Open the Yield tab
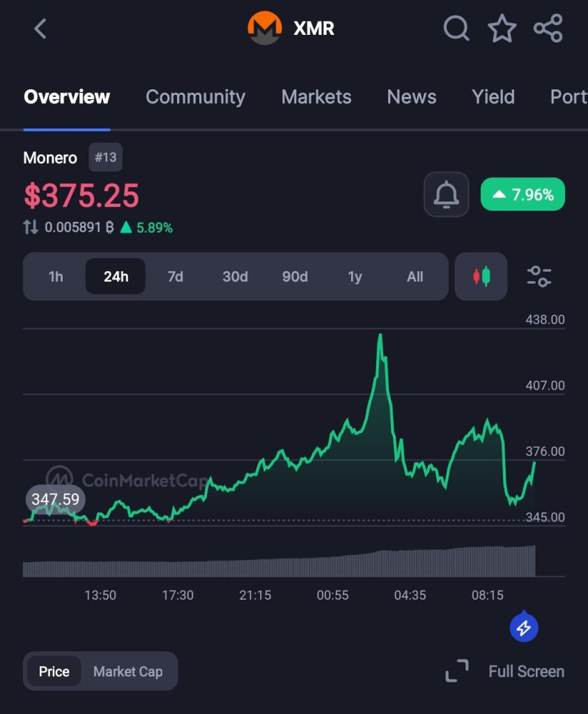The width and height of the screenshot is (588, 714). [493, 96]
